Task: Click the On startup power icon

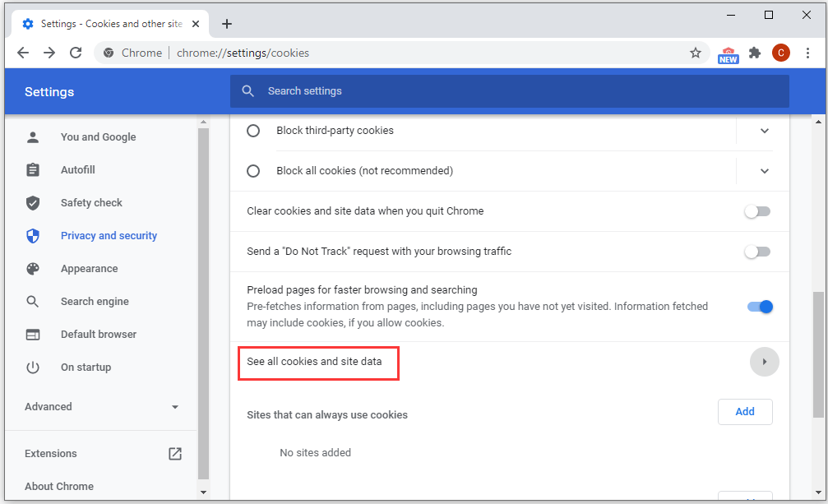Action: pyautogui.click(x=33, y=368)
